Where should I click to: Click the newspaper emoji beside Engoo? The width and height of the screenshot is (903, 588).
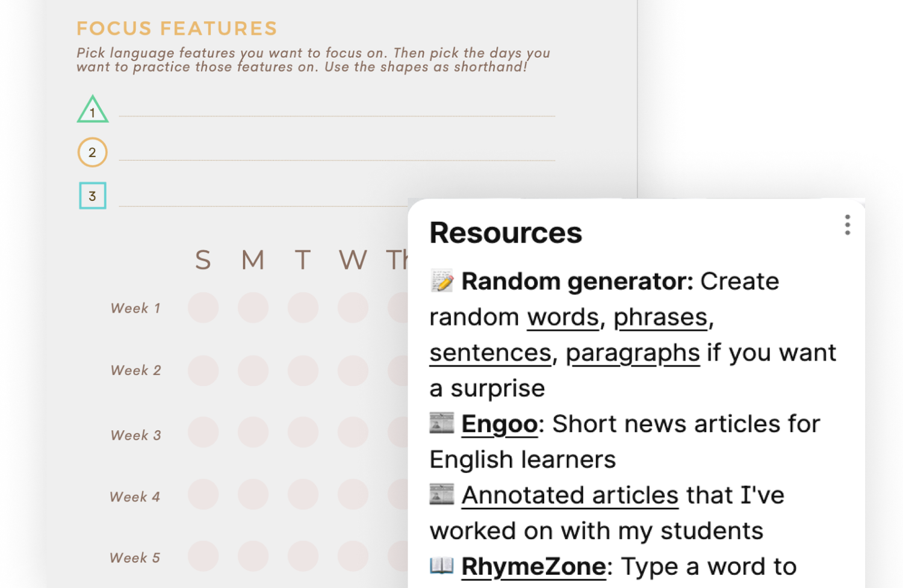pos(442,423)
